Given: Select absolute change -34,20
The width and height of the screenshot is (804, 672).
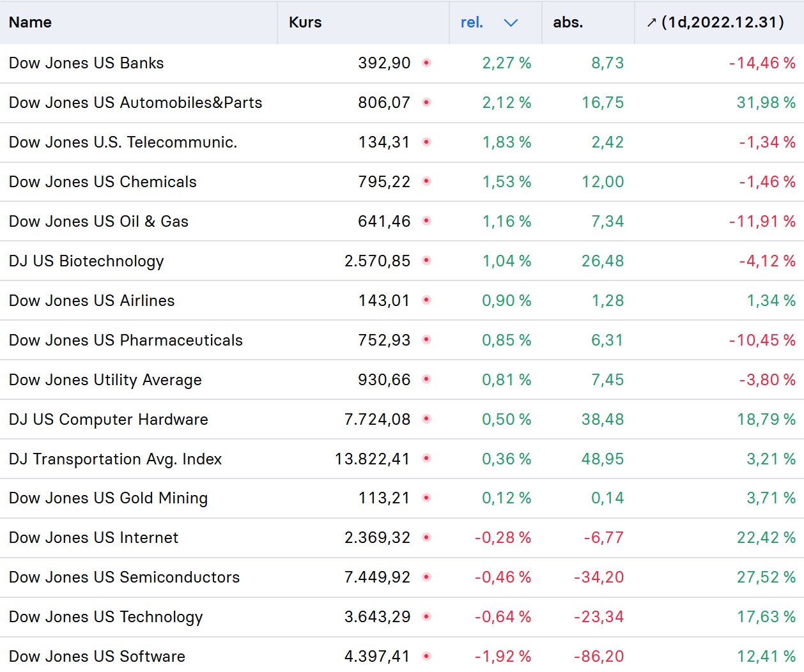Looking at the screenshot, I should (x=599, y=577).
